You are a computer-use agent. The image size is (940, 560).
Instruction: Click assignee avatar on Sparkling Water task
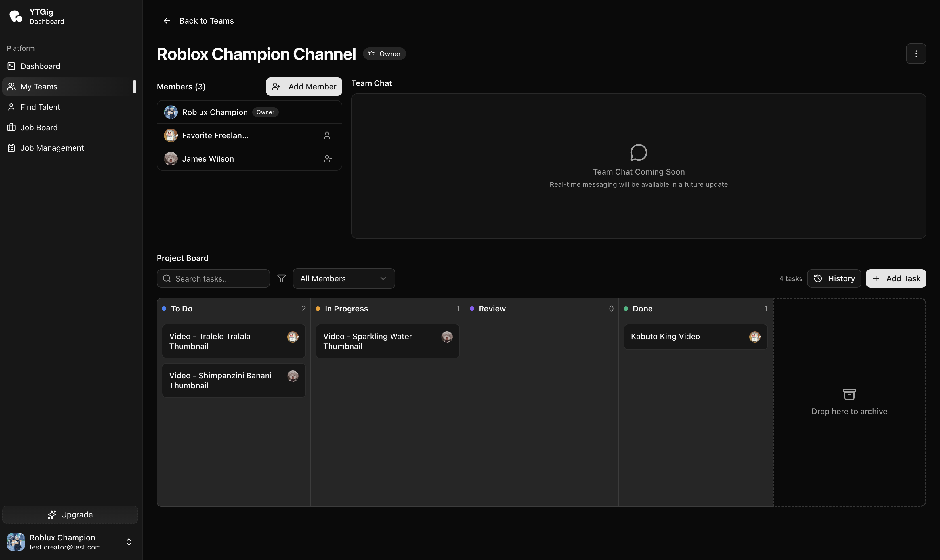tap(447, 337)
